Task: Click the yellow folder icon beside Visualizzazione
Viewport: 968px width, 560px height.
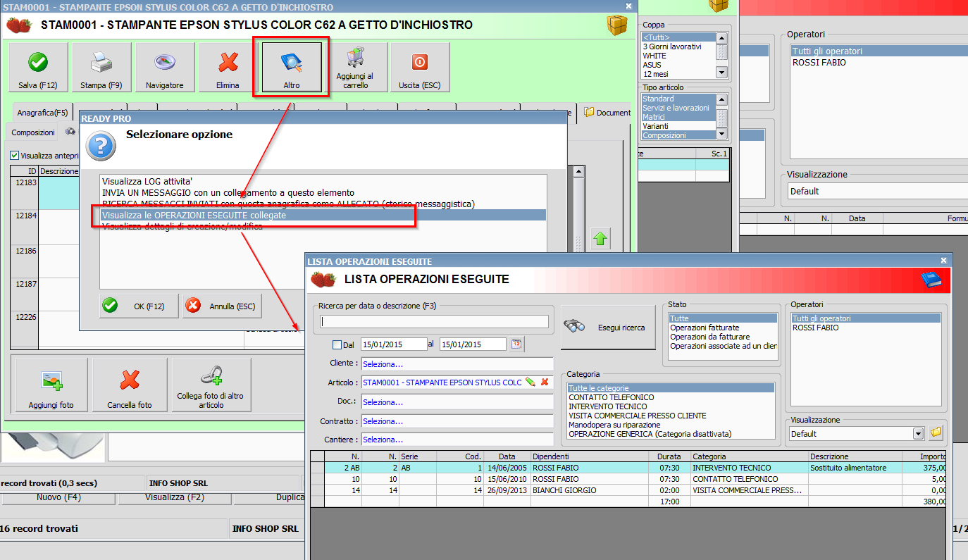Action: (x=936, y=432)
